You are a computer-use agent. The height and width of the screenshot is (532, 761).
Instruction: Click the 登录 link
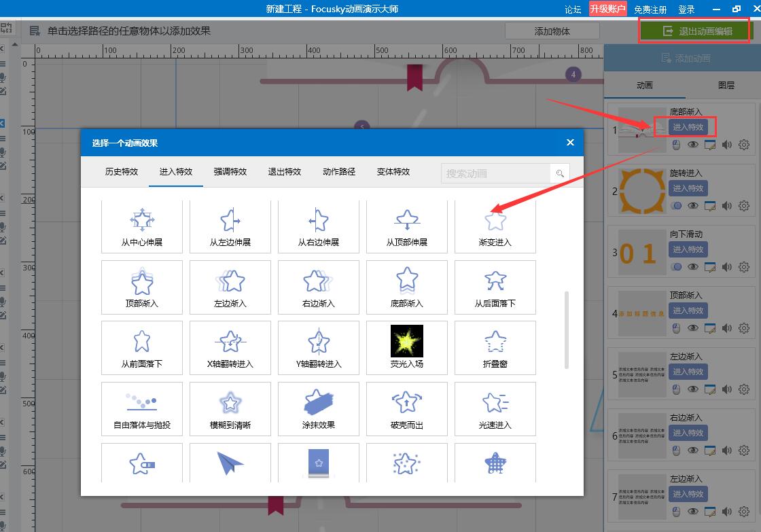(686, 10)
